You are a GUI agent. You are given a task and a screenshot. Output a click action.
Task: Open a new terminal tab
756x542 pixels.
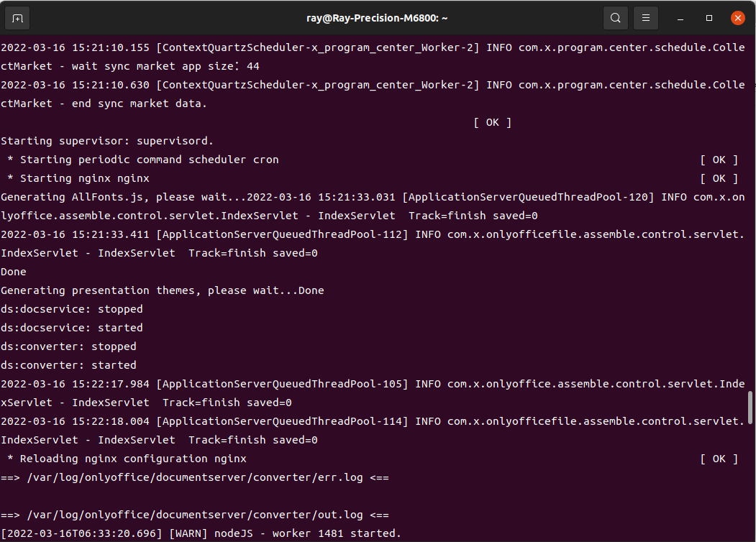coord(18,18)
